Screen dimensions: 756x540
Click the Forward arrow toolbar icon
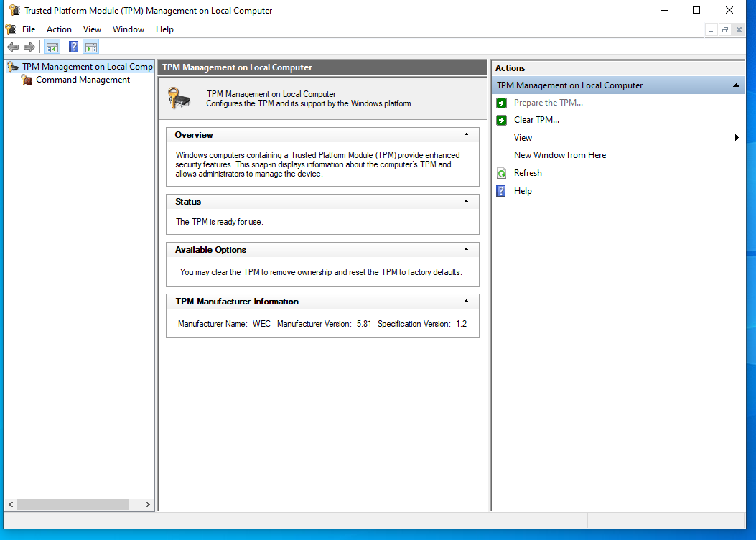point(29,47)
